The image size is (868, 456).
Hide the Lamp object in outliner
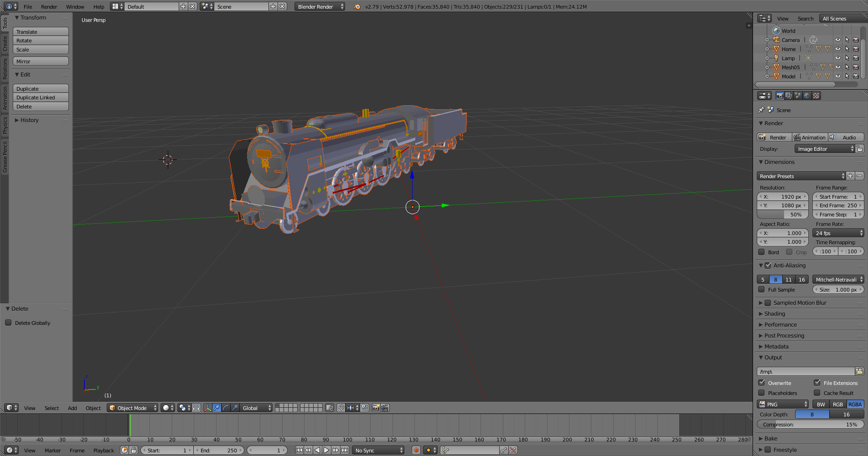pos(837,58)
